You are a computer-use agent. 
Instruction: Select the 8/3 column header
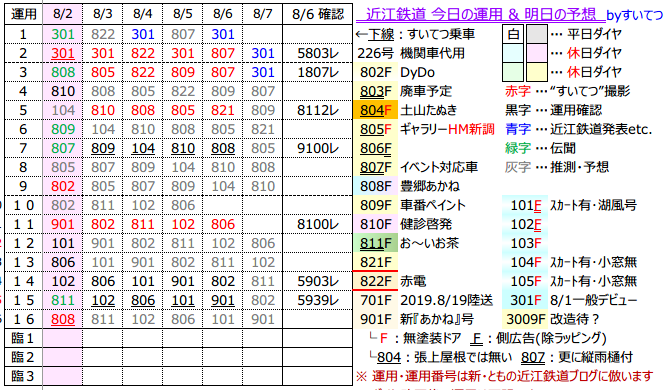102,15
